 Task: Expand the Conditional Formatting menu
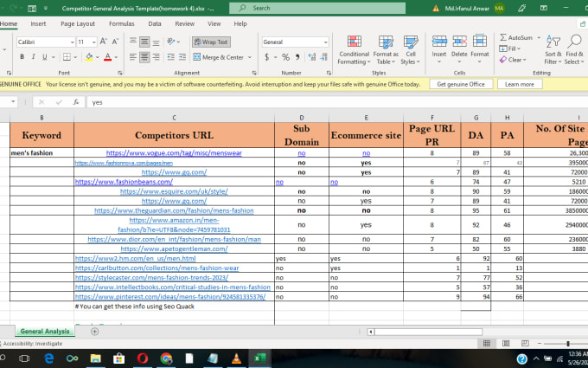[354, 50]
